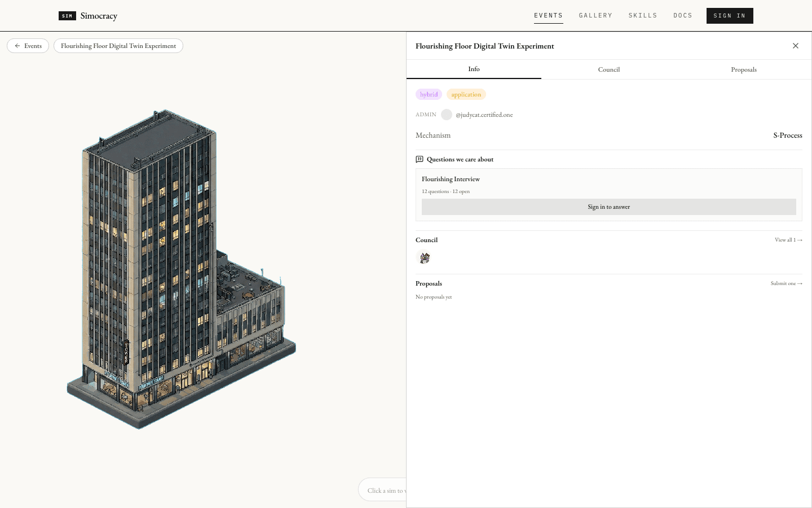Click the application tag
Image resolution: width=812 pixels, height=508 pixels.
(x=466, y=94)
